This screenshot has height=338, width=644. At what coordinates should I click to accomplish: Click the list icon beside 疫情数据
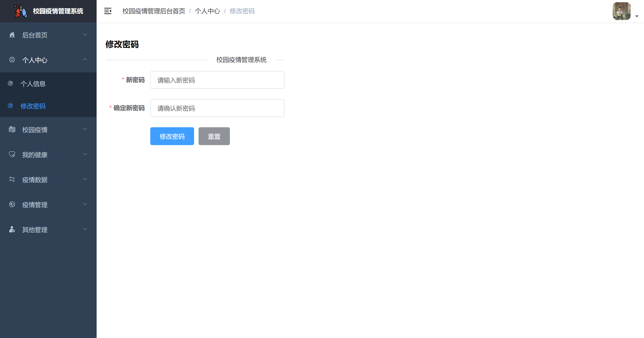click(x=12, y=179)
